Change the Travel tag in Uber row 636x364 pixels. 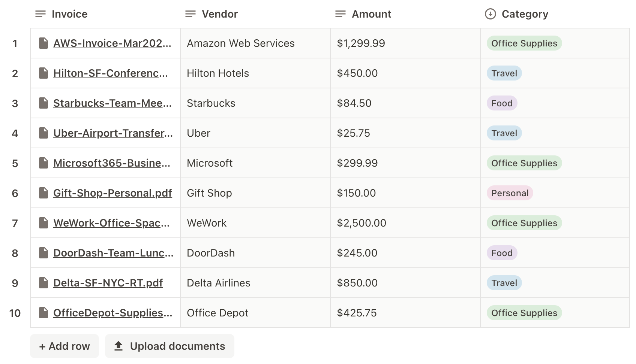[x=504, y=133]
